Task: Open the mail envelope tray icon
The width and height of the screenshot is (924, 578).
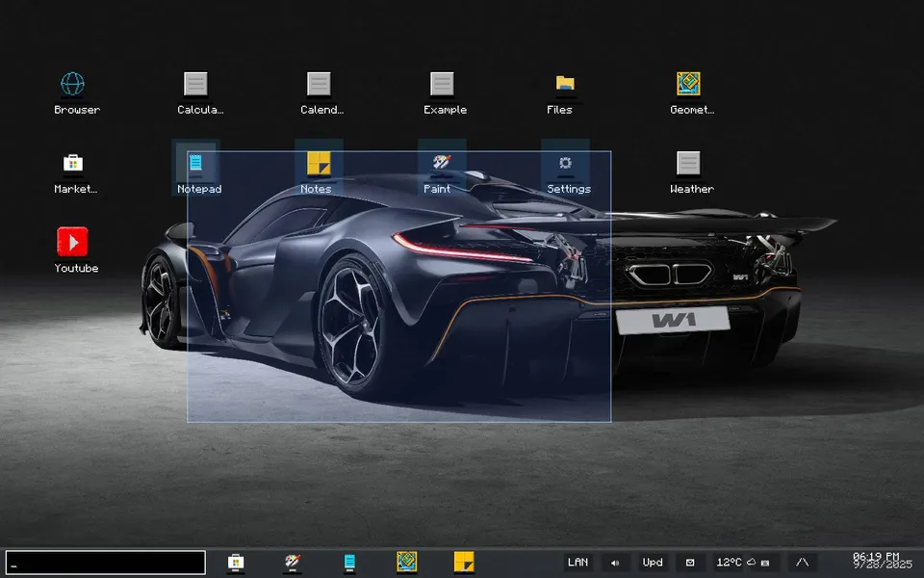Action: tap(691, 563)
